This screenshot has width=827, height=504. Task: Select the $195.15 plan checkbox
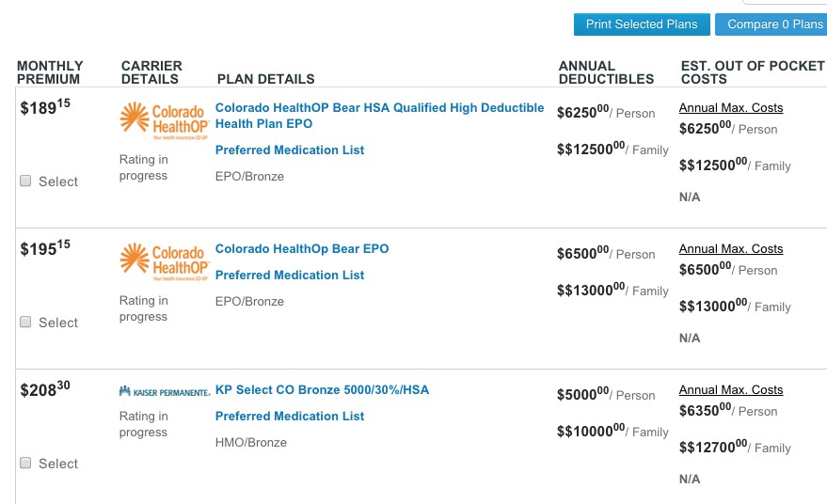click(25, 323)
